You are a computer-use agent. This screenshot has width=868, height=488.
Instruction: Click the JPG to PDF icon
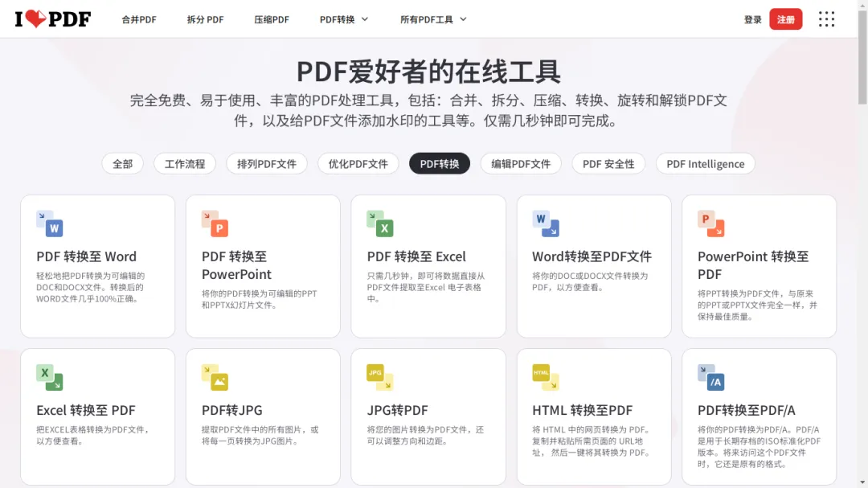[380, 377]
